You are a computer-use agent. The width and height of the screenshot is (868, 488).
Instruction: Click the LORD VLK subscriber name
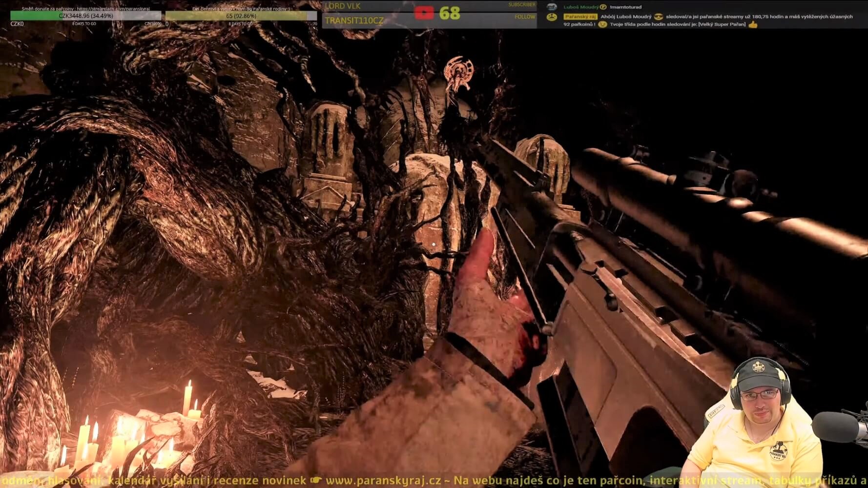coord(343,6)
